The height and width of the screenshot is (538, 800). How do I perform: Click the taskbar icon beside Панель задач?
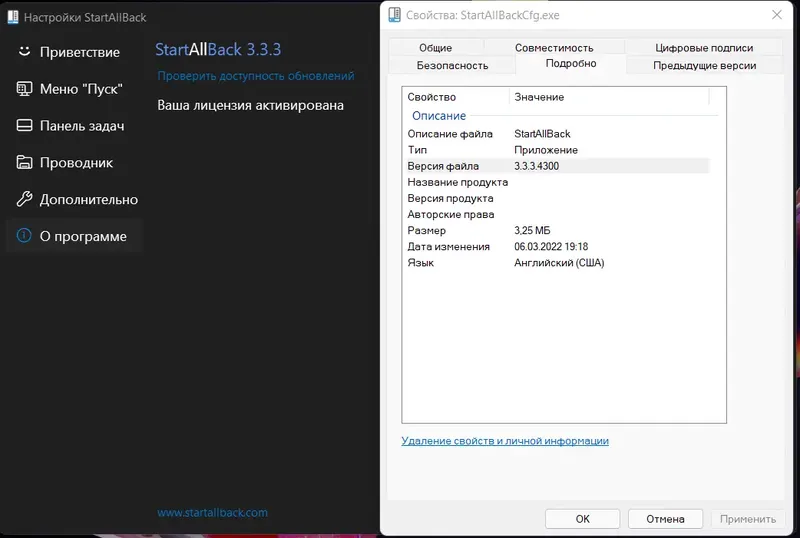tap(24, 126)
